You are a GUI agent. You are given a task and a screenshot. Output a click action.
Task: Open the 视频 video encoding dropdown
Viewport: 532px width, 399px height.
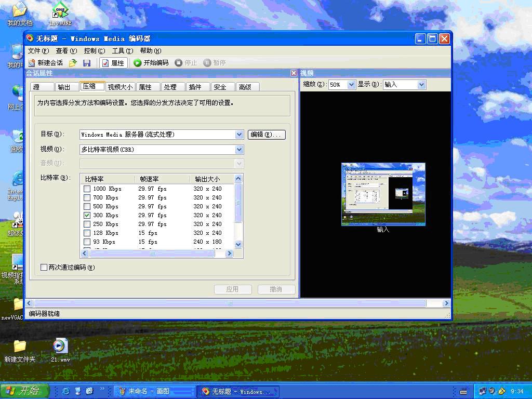[239, 149]
